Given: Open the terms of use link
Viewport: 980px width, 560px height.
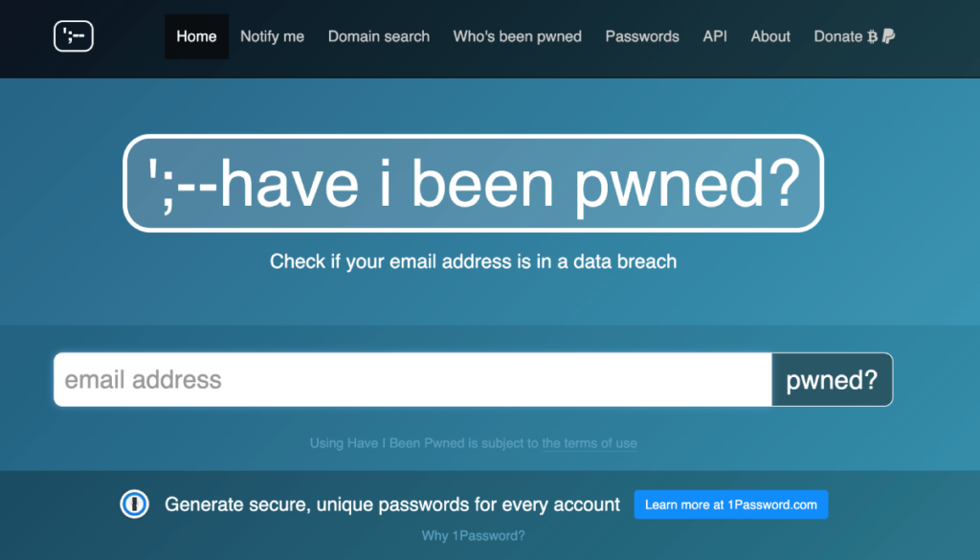Looking at the screenshot, I should pyautogui.click(x=590, y=443).
